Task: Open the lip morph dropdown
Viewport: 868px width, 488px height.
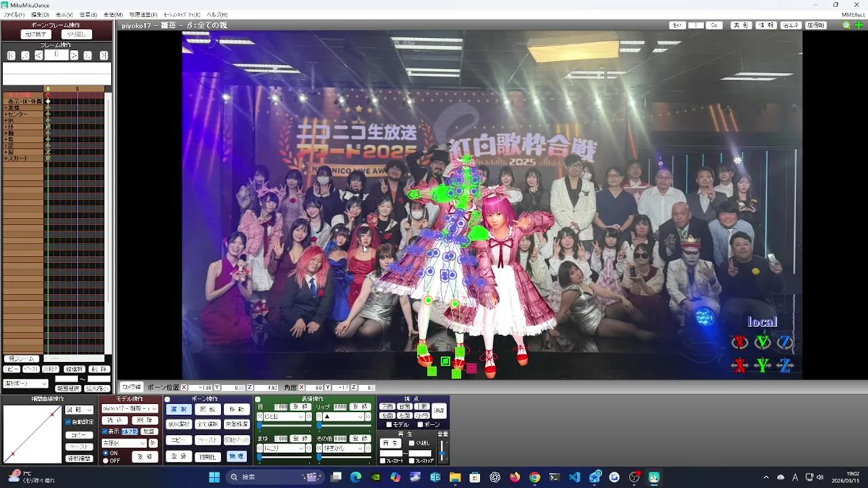Action: click(343, 416)
